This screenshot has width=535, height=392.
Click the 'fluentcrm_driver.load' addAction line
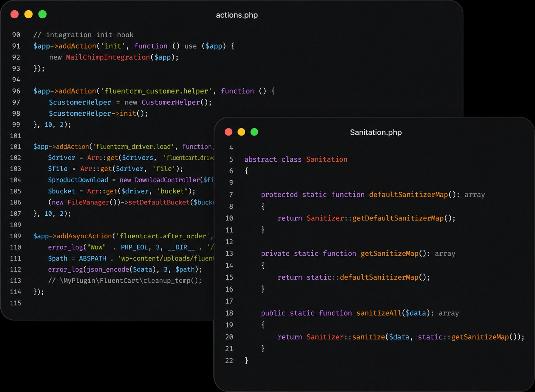point(123,146)
